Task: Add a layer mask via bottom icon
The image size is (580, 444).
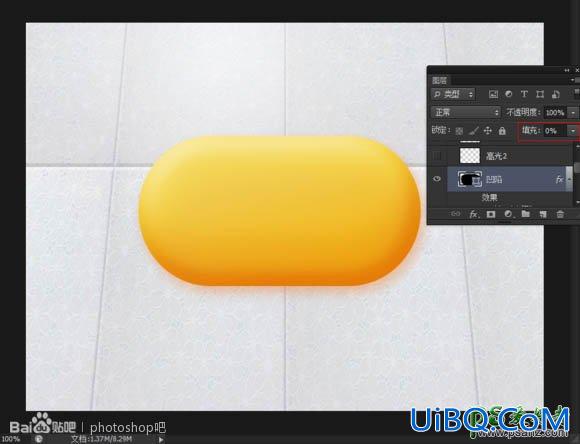Action: coord(491,214)
